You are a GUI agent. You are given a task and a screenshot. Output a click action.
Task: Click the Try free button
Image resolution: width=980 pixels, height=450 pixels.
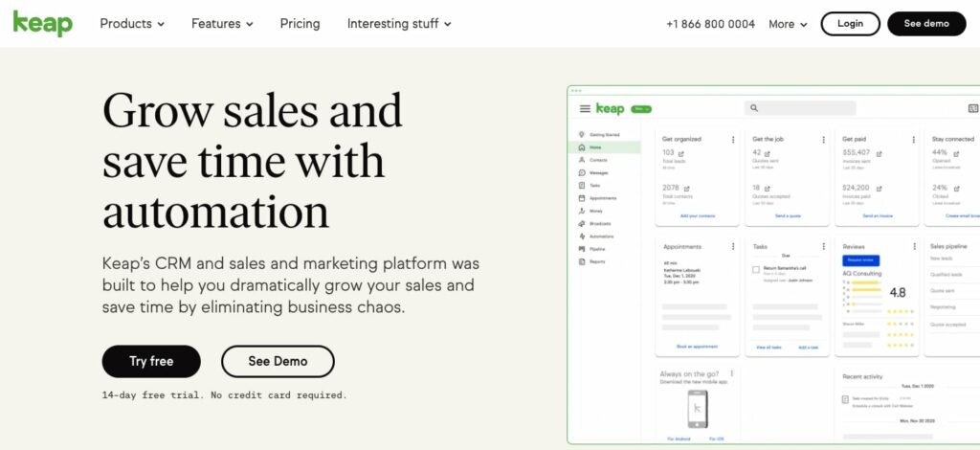pyautogui.click(x=151, y=361)
